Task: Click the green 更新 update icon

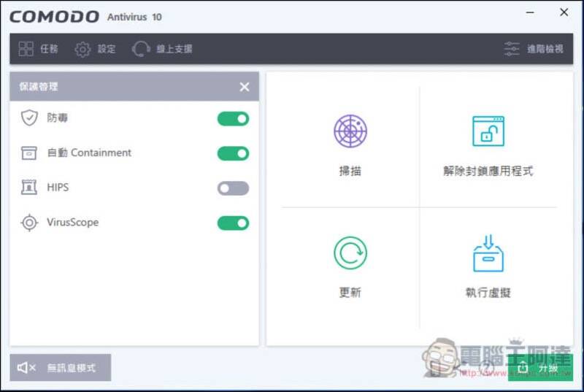Action: pos(350,253)
